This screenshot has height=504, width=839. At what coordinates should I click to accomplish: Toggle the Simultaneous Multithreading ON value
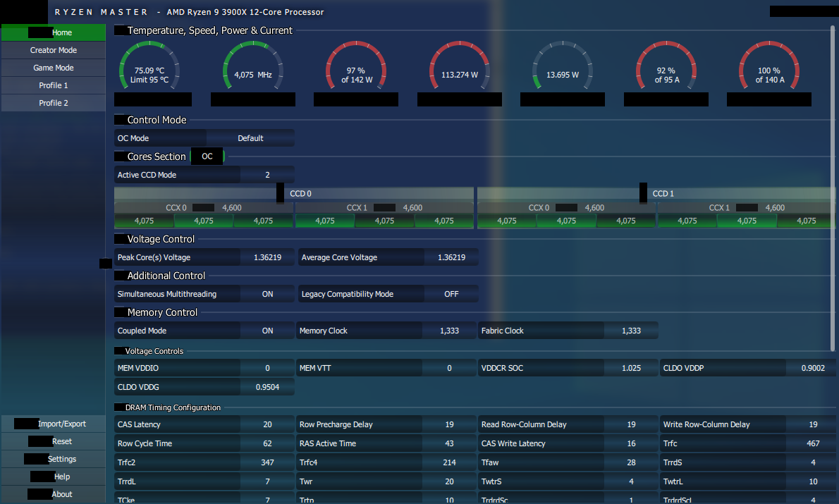tap(267, 294)
